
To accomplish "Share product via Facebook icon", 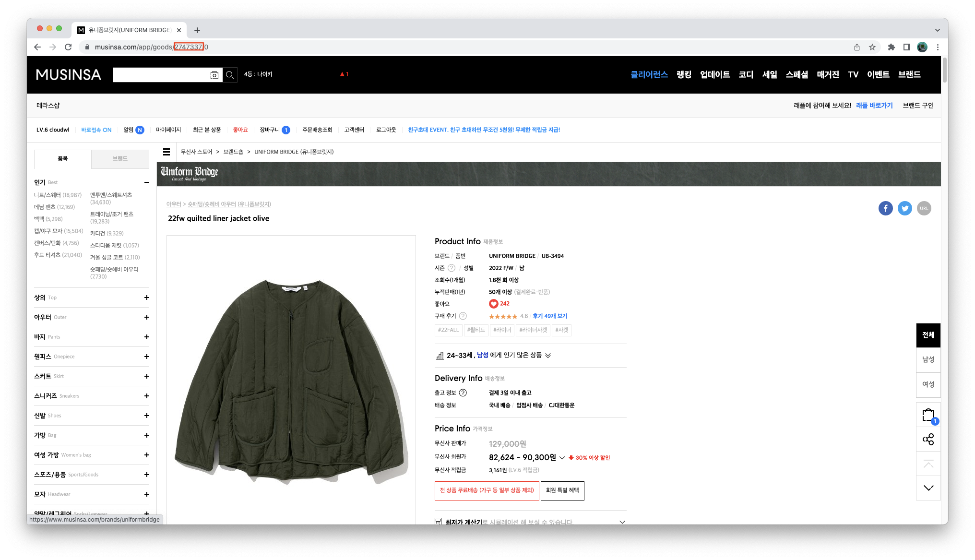I will click(x=885, y=208).
